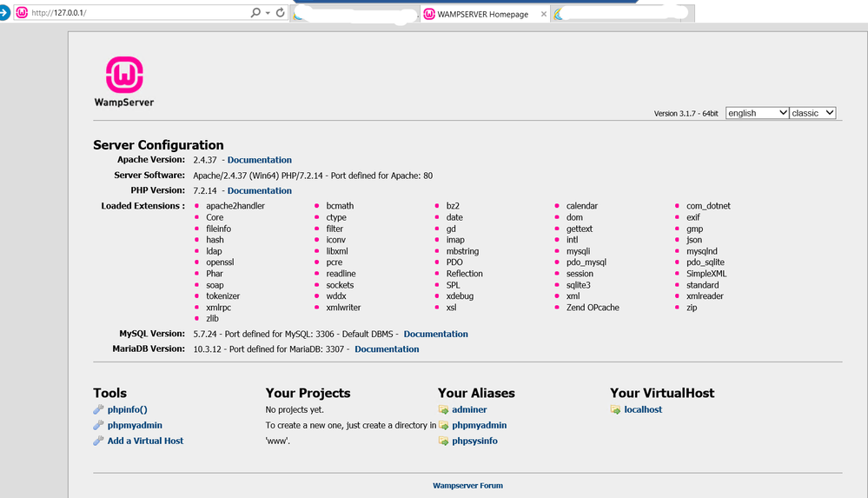Open the theme dropdown showing classic
Viewport: 868px width, 498px height.
pyautogui.click(x=812, y=113)
